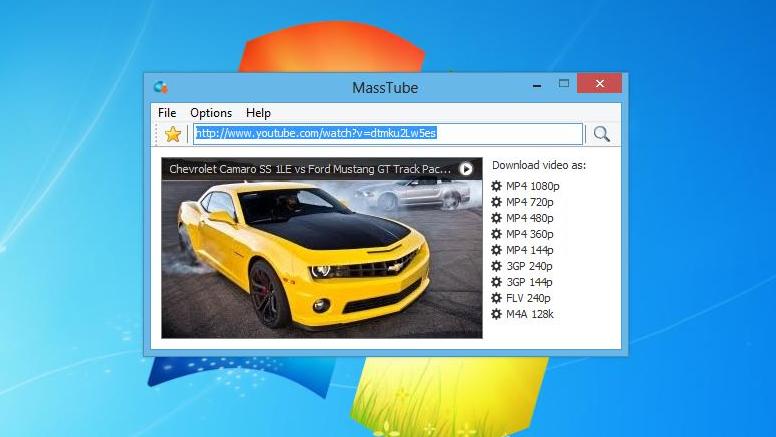Image resolution: width=776 pixels, height=437 pixels.
Task: Open the Options menu
Action: [211, 113]
